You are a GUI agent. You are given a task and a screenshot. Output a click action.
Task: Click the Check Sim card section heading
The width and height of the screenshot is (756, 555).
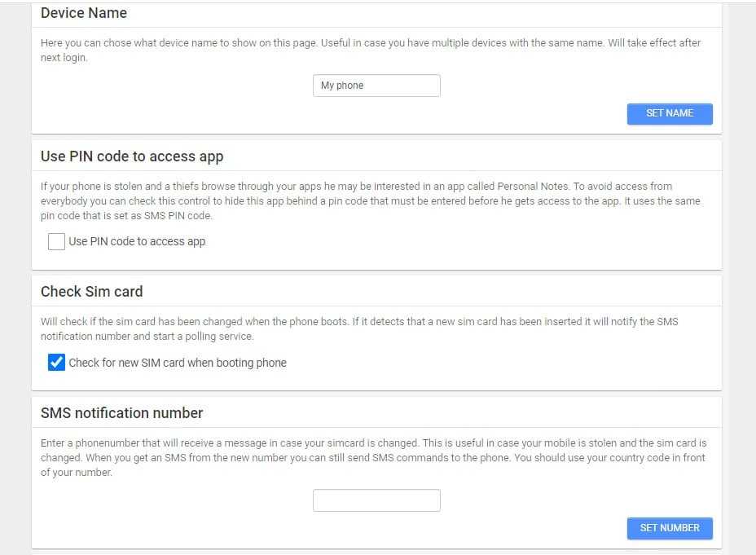coord(91,292)
